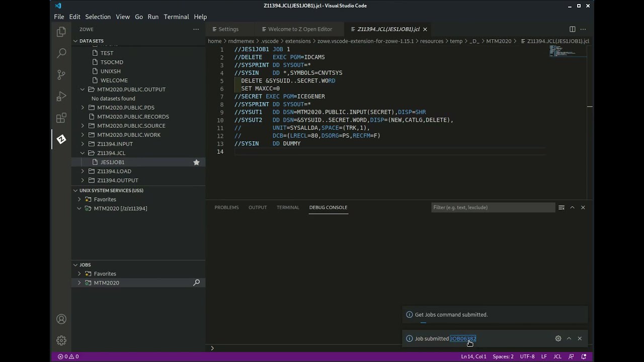Click the split editor right icon
The image size is (644, 362).
[x=572, y=29]
